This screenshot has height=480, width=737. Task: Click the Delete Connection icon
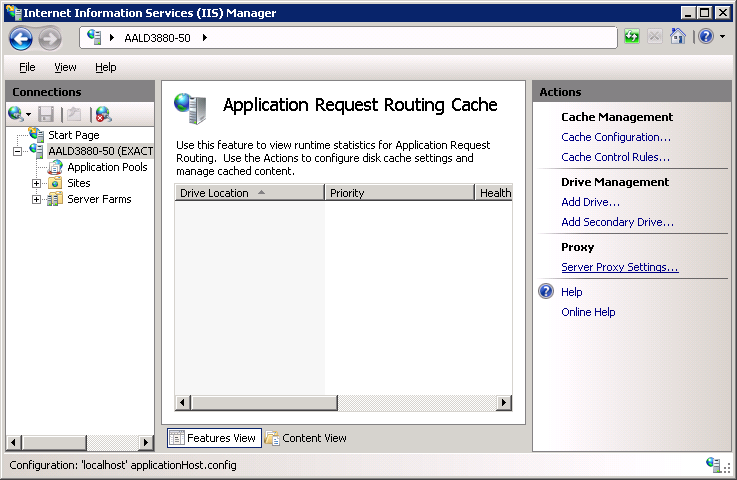103,114
